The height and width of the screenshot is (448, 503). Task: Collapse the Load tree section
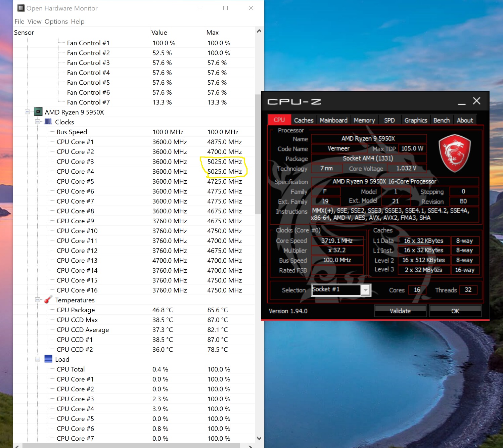[x=38, y=359]
